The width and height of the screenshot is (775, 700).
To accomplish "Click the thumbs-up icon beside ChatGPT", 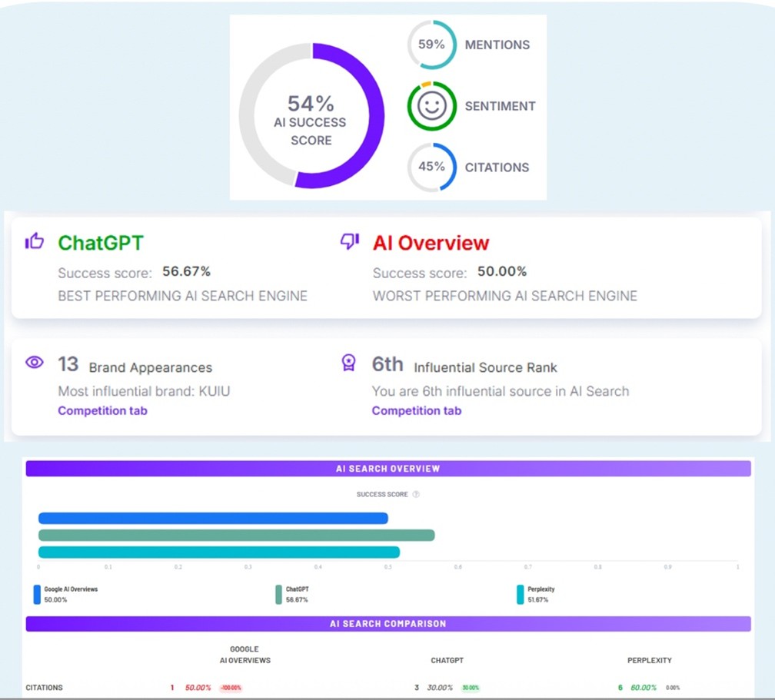I will 35,242.
